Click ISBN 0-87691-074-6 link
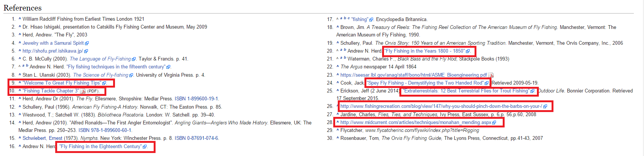This screenshot has height=156, width=644. (197, 138)
